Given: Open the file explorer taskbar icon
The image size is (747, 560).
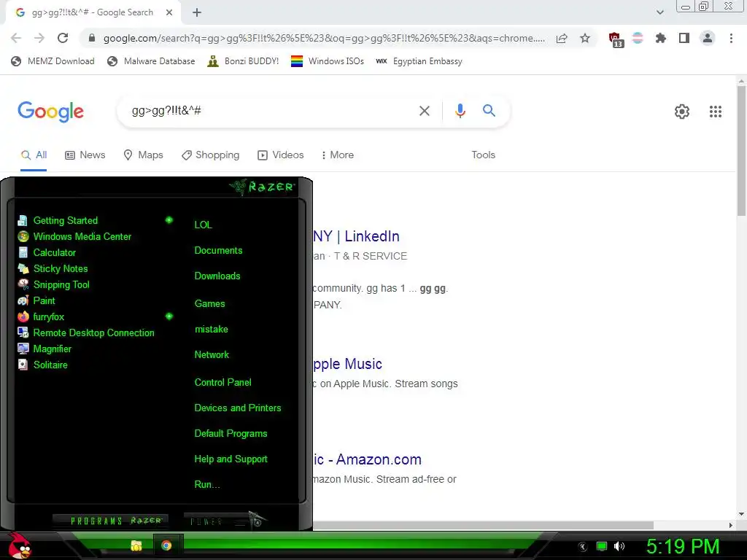Looking at the screenshot, I should pyautogui.click(x=136, y=545).
